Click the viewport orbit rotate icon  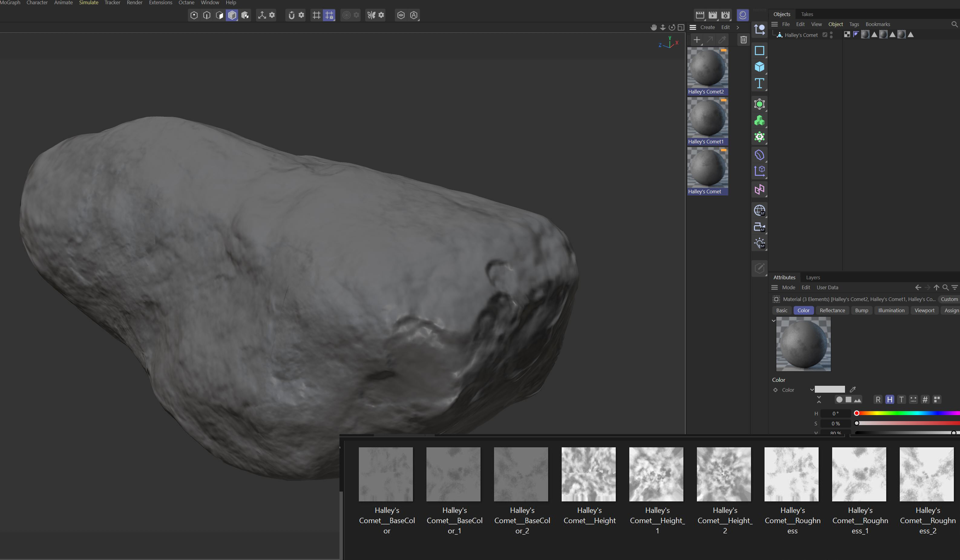[x=672, y=28]
